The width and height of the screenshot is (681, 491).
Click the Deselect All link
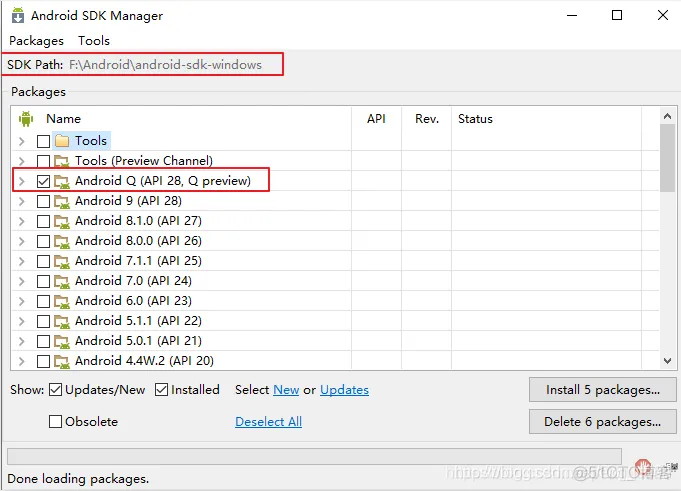268,422
